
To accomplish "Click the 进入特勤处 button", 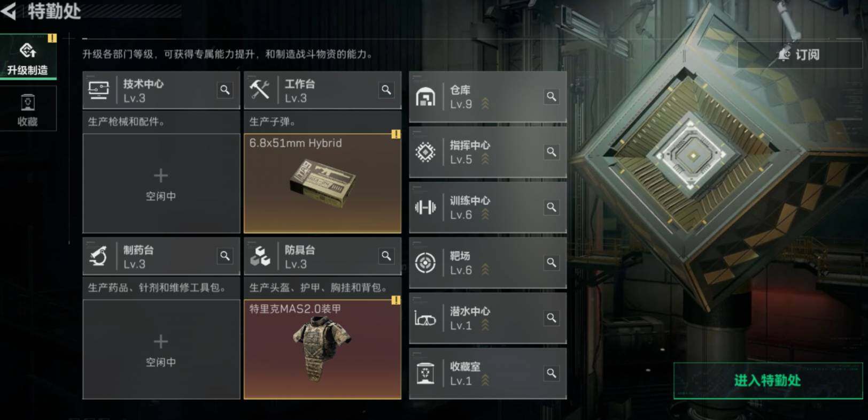I will point(768,380).
